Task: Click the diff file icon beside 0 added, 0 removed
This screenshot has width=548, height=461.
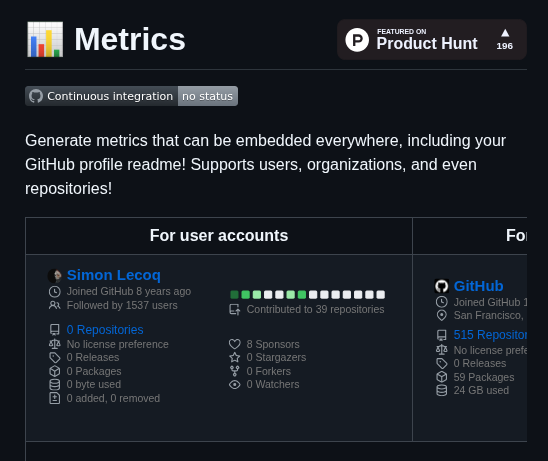Action: [55, 398]
